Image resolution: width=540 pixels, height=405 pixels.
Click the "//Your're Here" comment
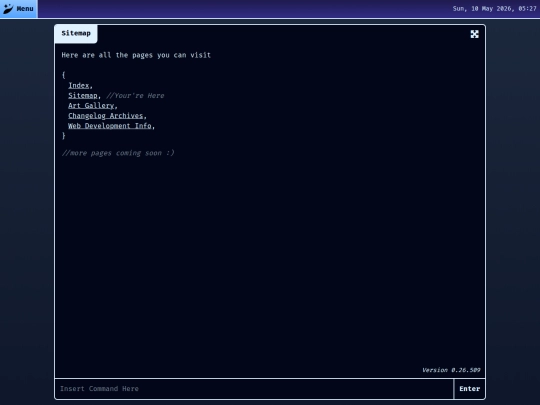click(135, 96)
